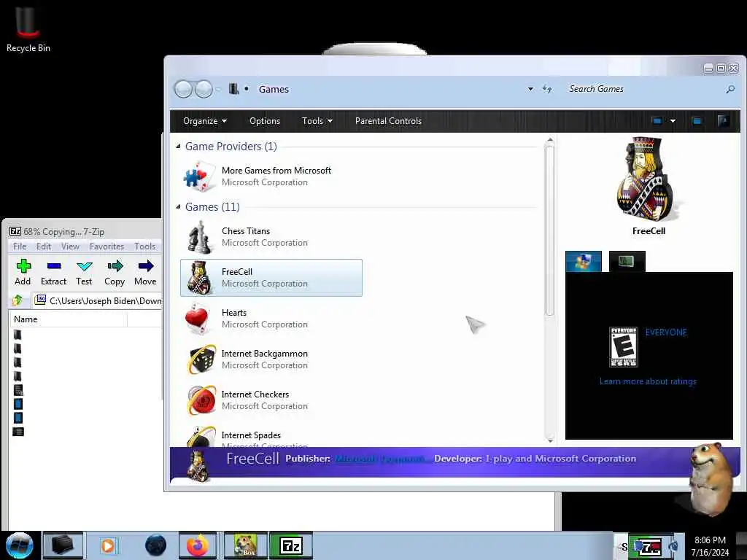Screen dimensions: 747x560
Task: Open the View menu in 7-Zip
Action: 70,246
